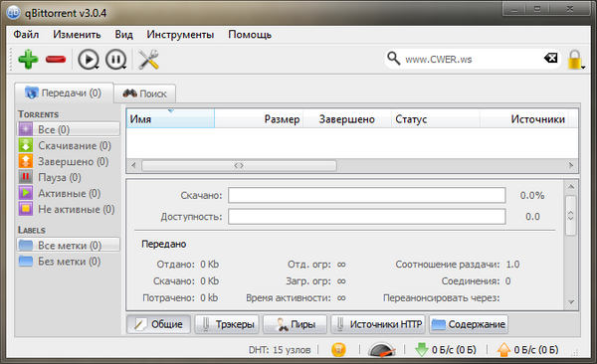Click the Соотношение раздачи: 1.0 value
This screenshot has width=597, height=364.
(x=512, y=265)
